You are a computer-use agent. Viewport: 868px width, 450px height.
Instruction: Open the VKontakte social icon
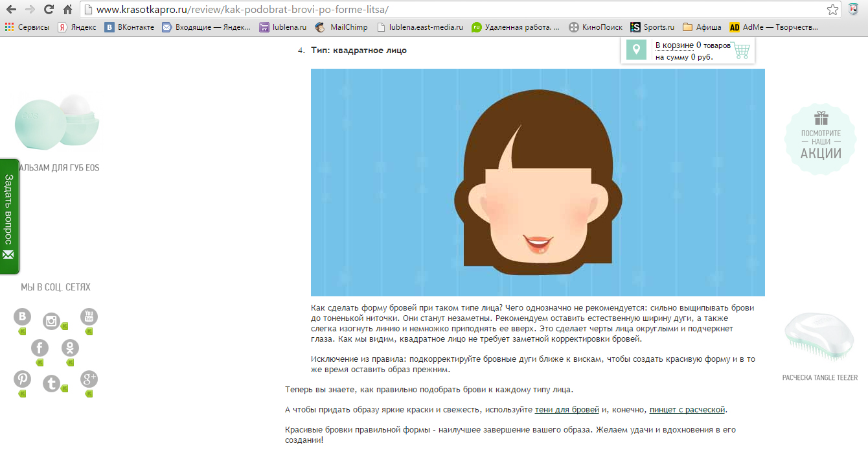click(23, 317)
